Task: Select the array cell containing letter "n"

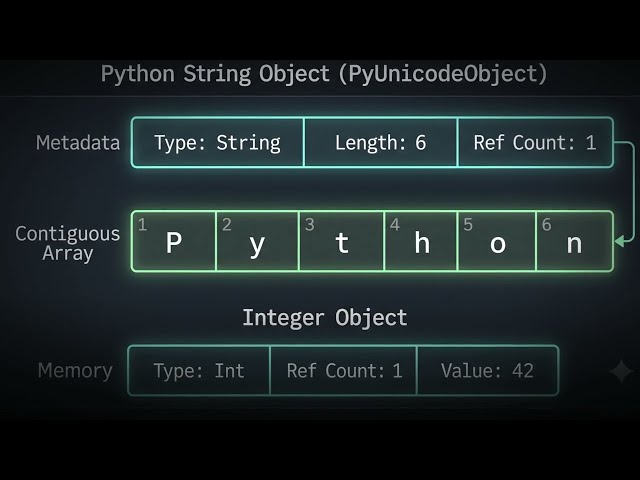Action: 574,241
